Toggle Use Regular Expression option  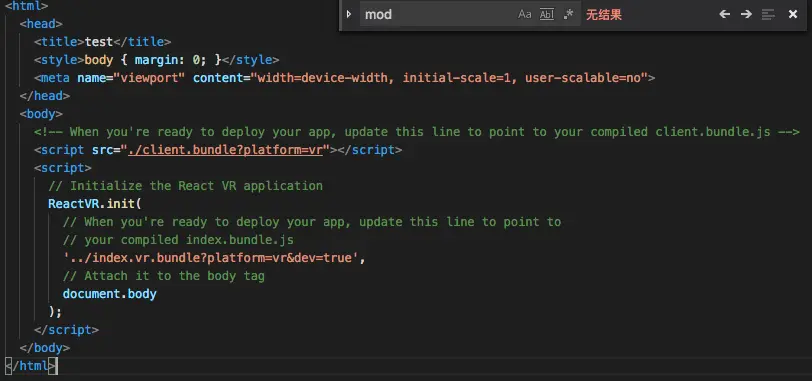coord(569,14)
